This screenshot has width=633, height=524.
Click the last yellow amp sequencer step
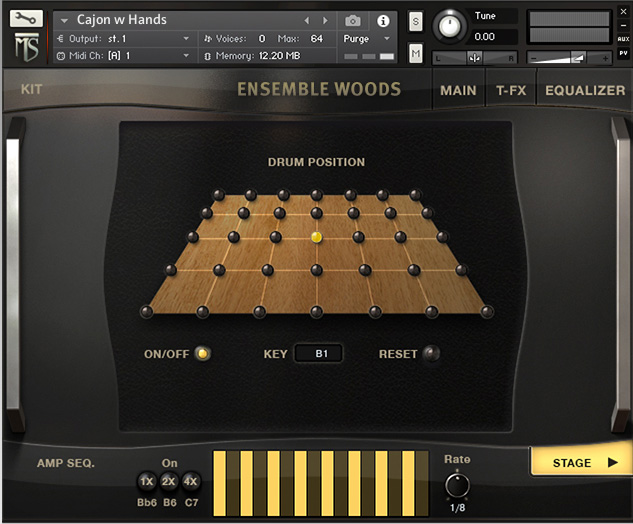[408, 483]
